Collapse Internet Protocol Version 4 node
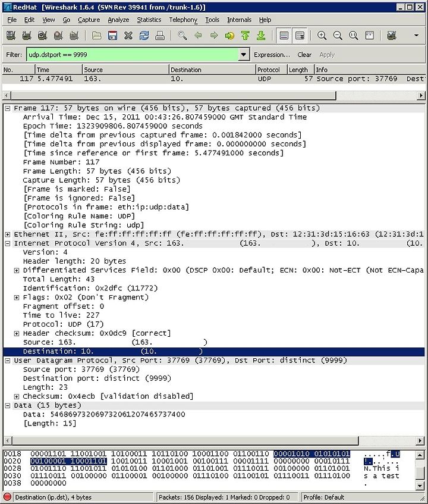Screen dimensions: 428x504 [x=8, y=243]
